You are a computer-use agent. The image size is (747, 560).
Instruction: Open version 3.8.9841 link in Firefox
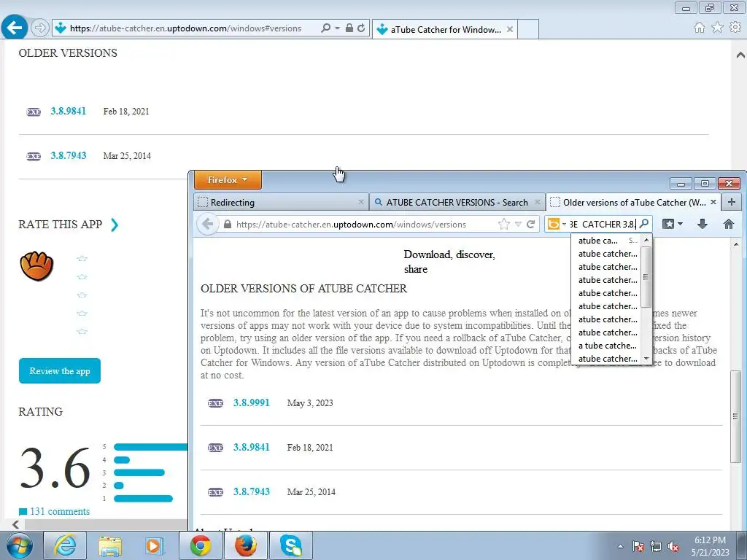pyautogui.click(x=251, y=447)
